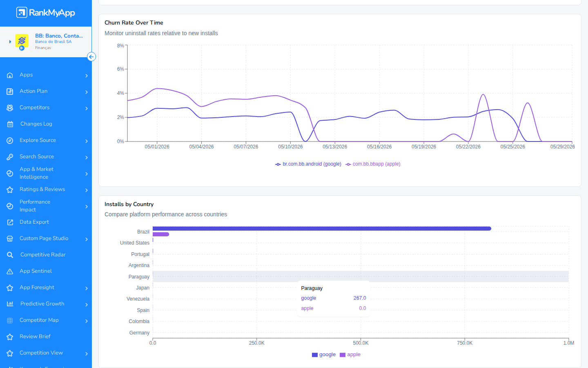Click the Custom Page Studio store icon
Screen dimensions: 588x368
tap(10, 239)
